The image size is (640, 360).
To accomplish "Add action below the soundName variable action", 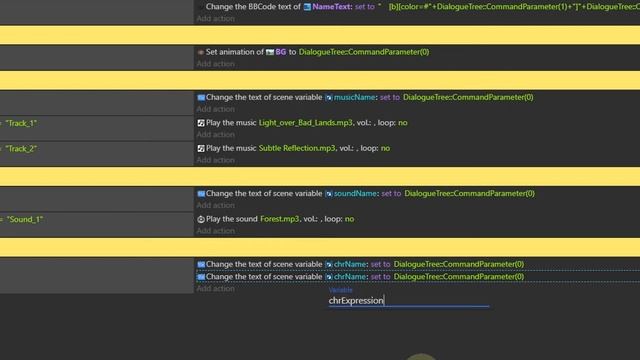I will [x=216, y=206].
